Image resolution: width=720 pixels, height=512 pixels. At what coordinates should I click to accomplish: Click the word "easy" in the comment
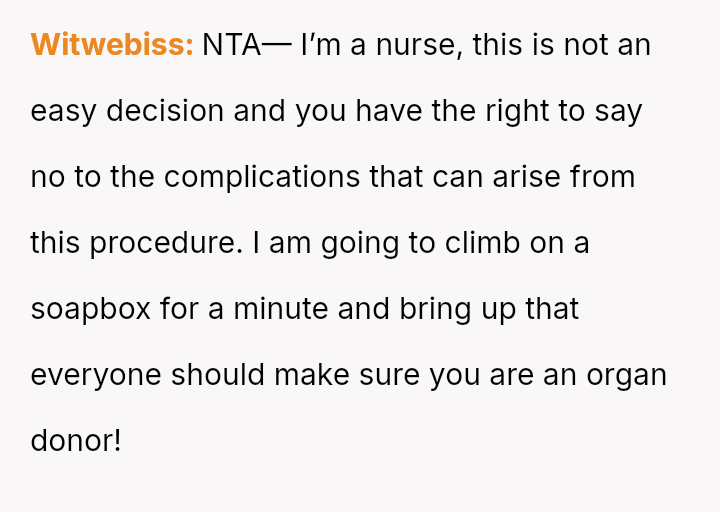(64, 111)
